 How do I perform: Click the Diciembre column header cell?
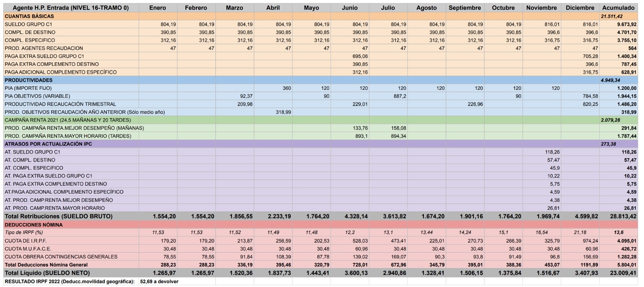[580, 8]
